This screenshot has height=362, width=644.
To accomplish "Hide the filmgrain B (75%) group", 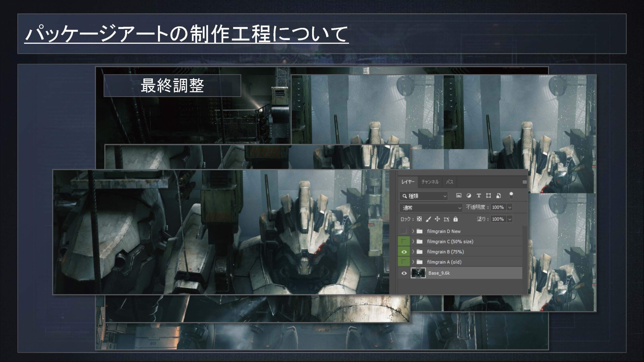I will 404,252.
